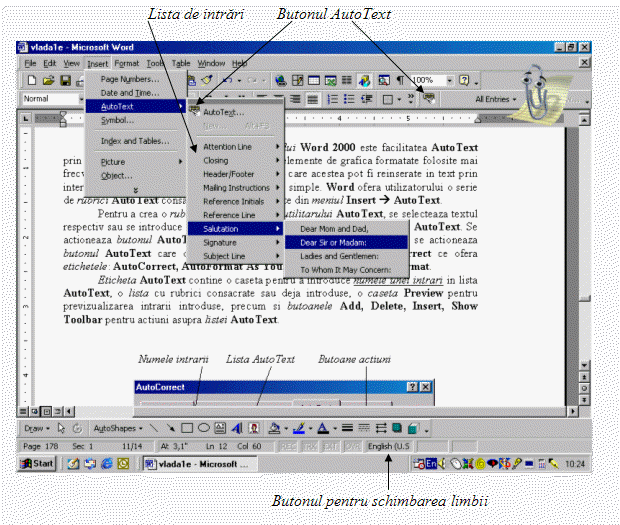Select the Rectangle drawing tool
Image resolution: width=620 pixels, height=525 pixels.
(x=187, y=428)
